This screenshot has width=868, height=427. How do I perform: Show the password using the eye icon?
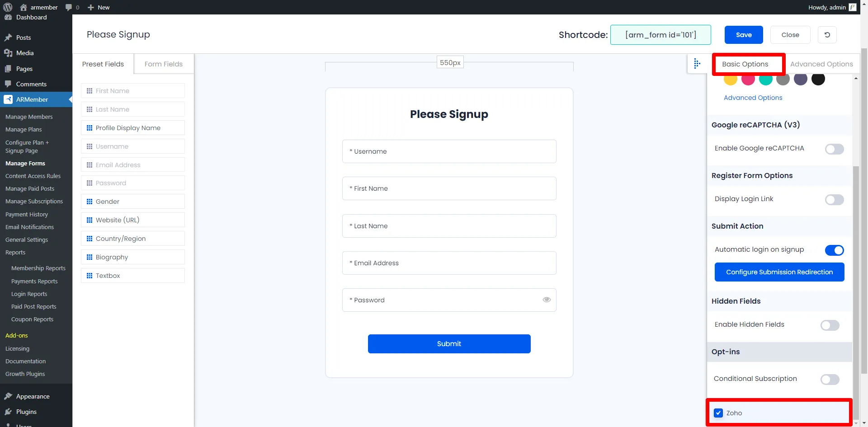[547, 300]
